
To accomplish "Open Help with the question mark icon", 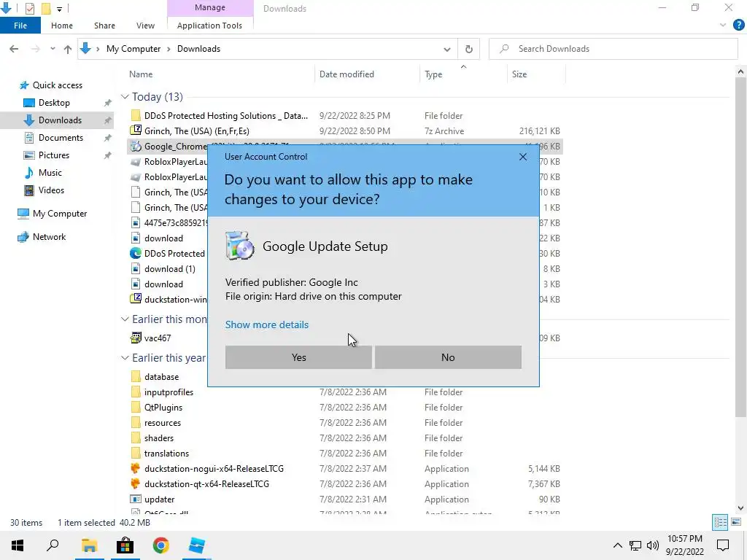I will point(738,26).
